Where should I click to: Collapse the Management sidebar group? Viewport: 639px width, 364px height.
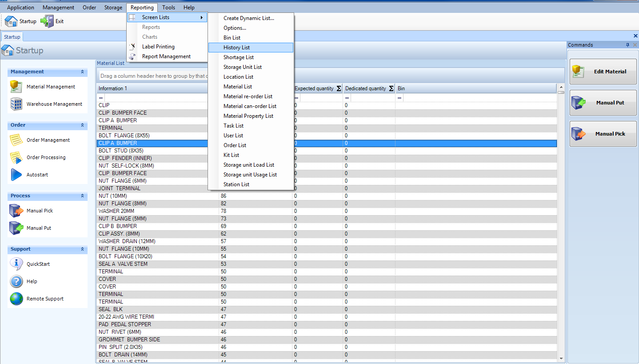(82, 72)
